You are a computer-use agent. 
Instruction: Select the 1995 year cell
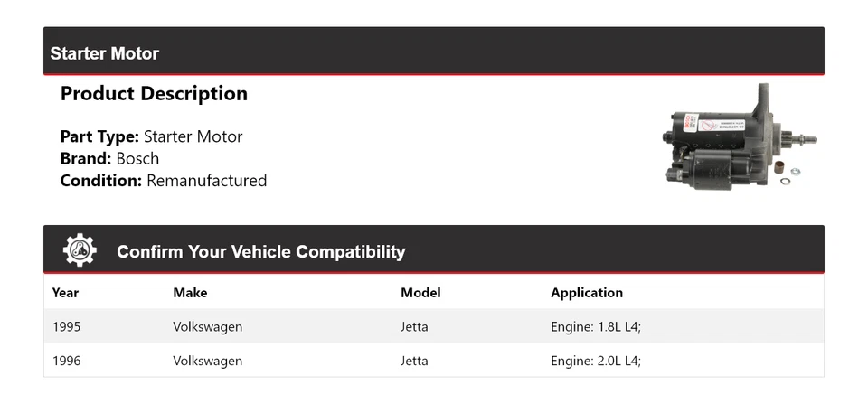(x=66, y=326)
